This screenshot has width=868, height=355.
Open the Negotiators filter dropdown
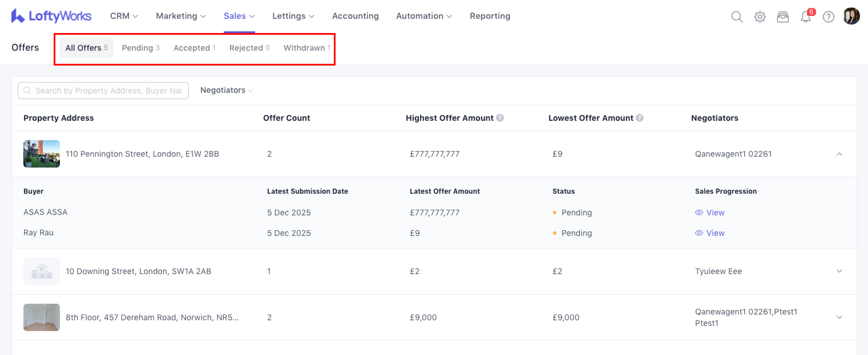tap(227, 90)
